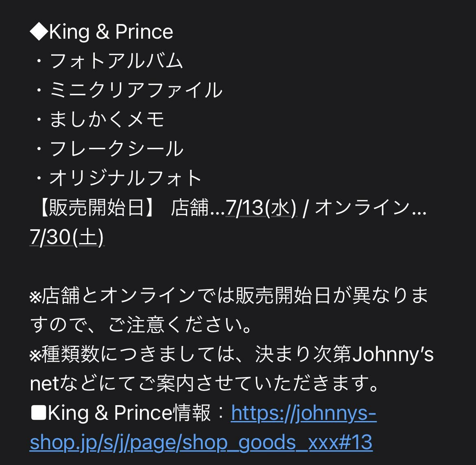Click the 店舗 text before the date
The image size is (476, 465).
190,208
